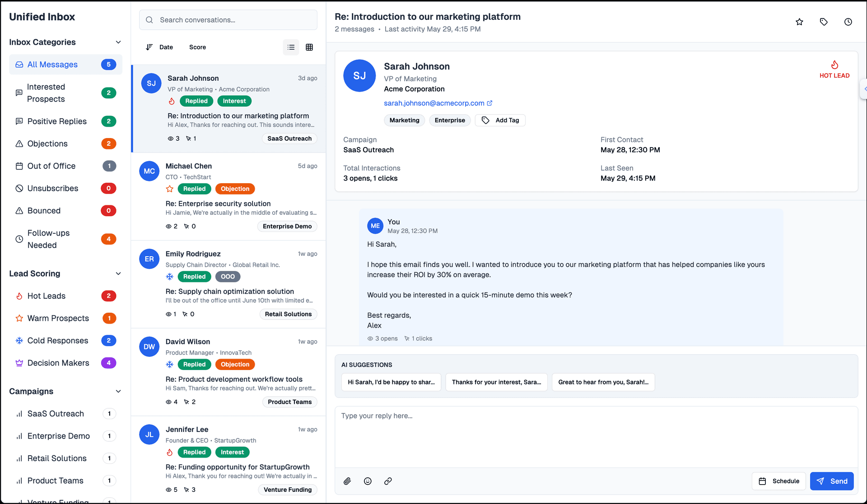Click the Add Tag button
867x504 pixels.
[x=500, y=120]
